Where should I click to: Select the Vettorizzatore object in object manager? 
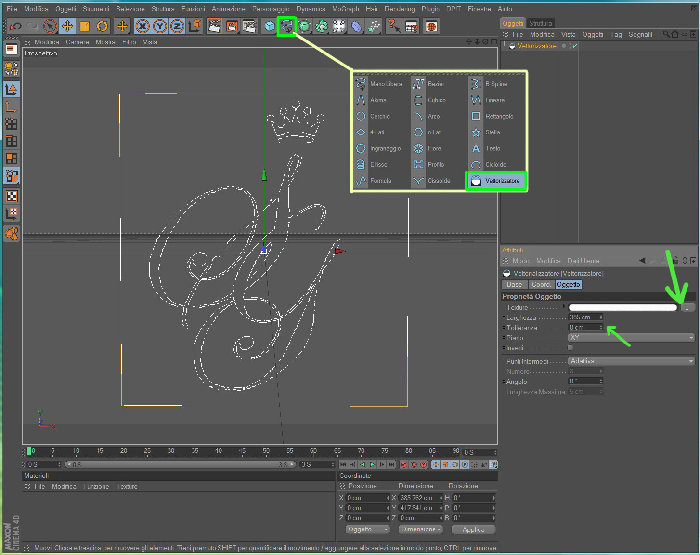(x=537, y=46)
